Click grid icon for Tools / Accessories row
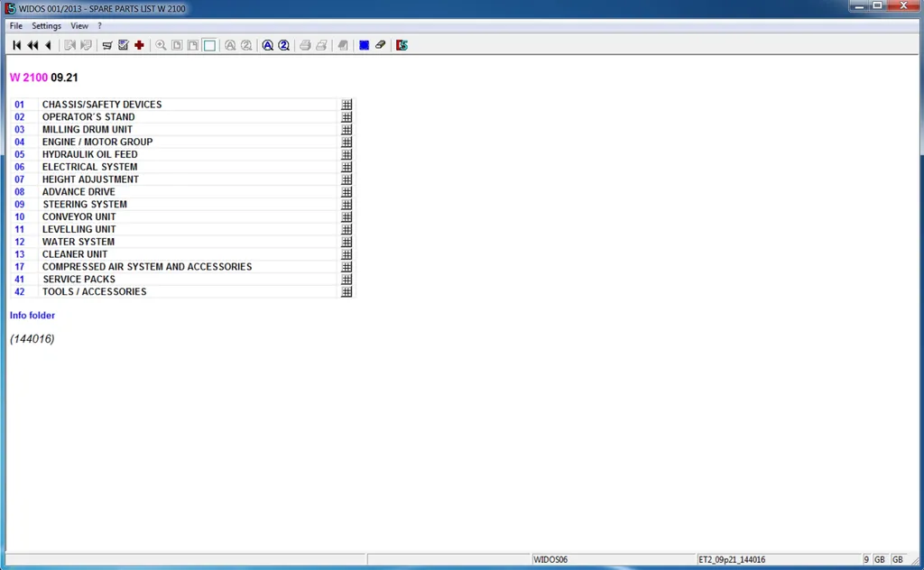The image size is (924, 570). 346,292
